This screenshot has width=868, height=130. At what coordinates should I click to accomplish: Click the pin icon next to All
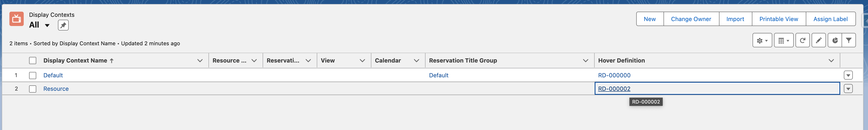[x=63, y=25]
